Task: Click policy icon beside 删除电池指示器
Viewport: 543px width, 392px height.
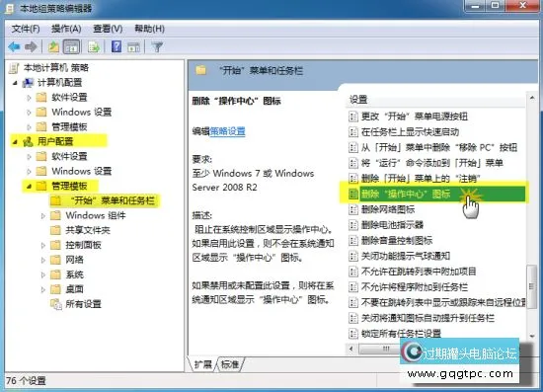Action: pos(352,225)
